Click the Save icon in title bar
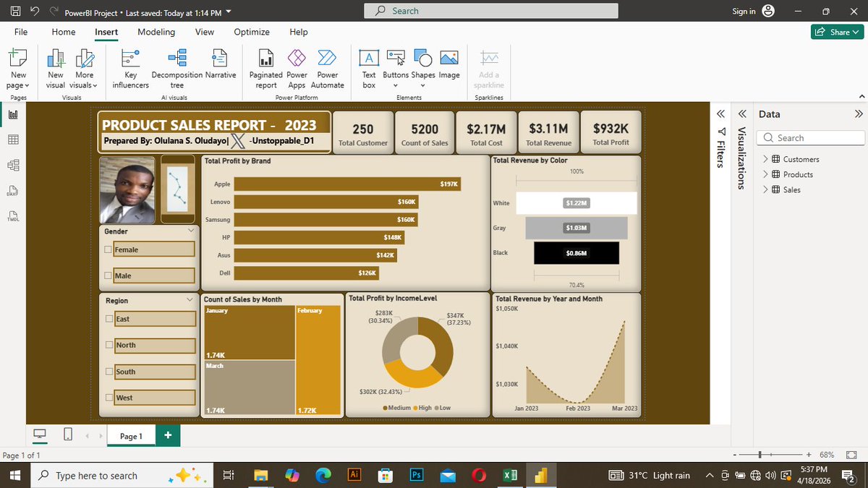The image size is (868, 488). (15, 12)
